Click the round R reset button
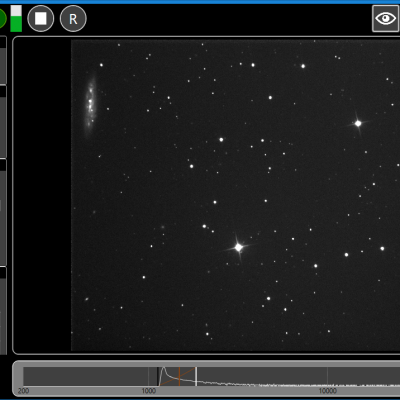The image size is (400, 400). point(73,19)
